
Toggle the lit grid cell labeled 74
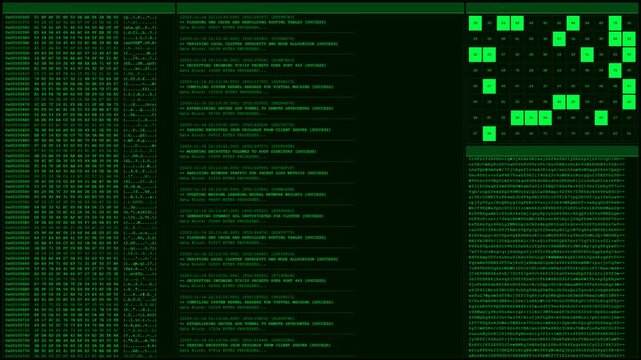click(x=615, y=70)
